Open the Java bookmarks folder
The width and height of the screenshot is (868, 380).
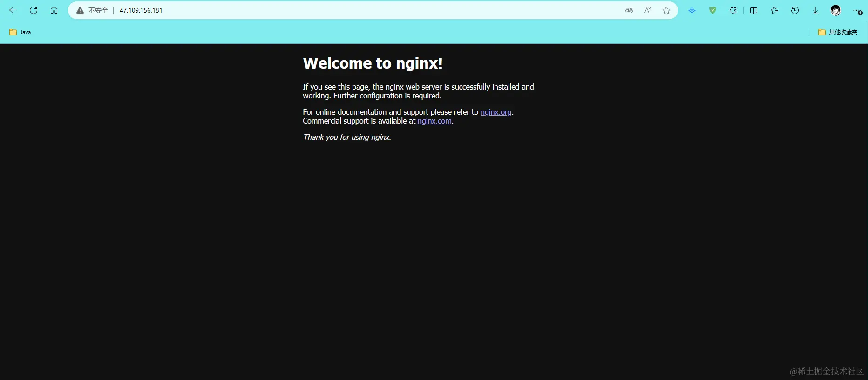tap(20, 32)
